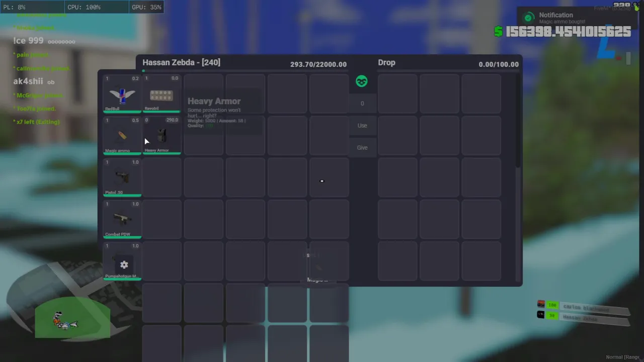The image size is (644, 362).
Task: Click the 293.70/22000.00 weight value
Action: tap(318, 64)
